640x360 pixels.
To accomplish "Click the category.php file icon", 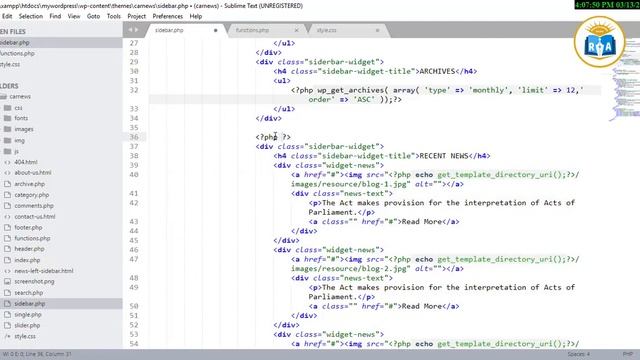I will (x=7, y=195).
